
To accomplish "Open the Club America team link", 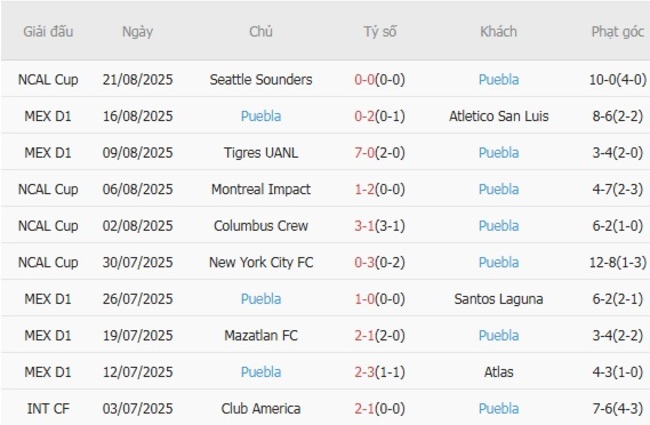I will (261, 408).
